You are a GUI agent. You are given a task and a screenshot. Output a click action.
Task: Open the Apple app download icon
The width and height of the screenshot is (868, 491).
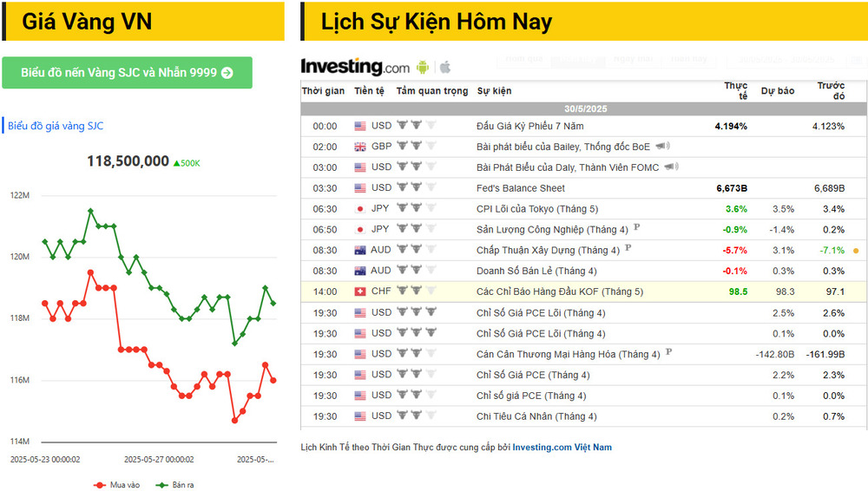[445, 68]
